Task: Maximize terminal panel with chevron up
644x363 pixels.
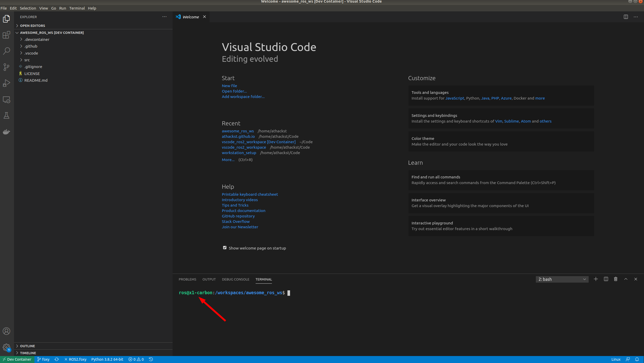Action: [626, 279]
